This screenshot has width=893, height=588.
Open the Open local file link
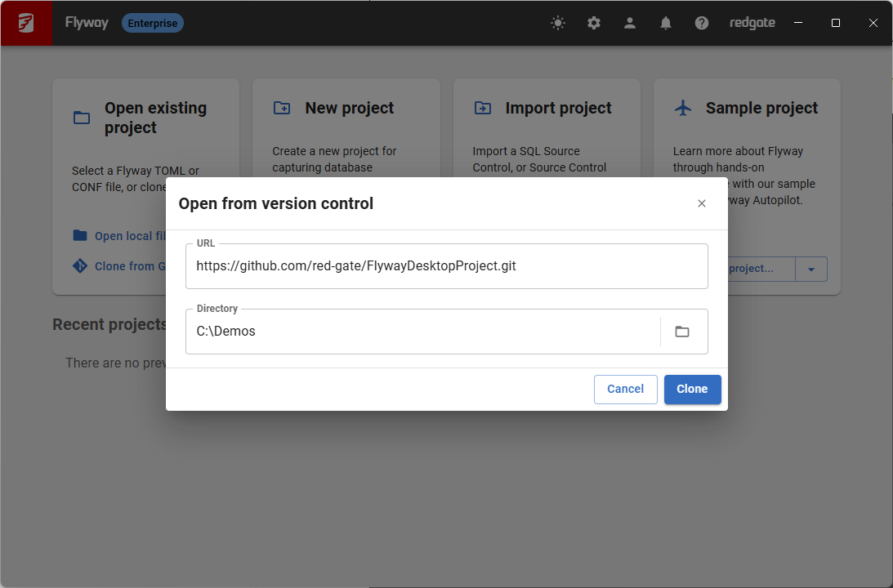coord(131,236)
